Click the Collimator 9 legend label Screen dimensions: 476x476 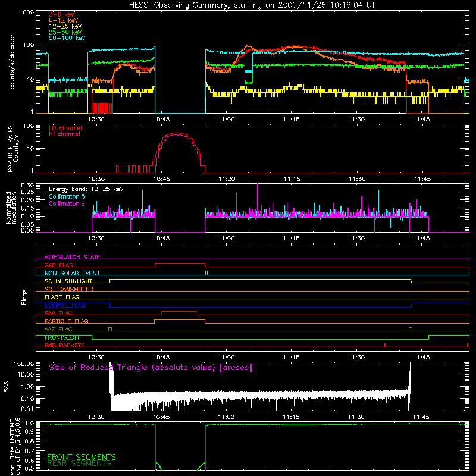(x=67, y=203)
